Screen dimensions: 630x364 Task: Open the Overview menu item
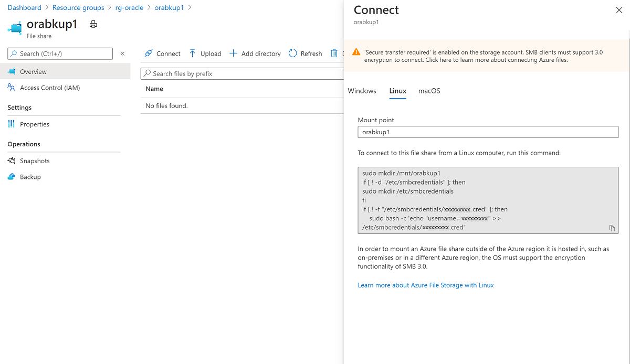(x=33, y=72)
